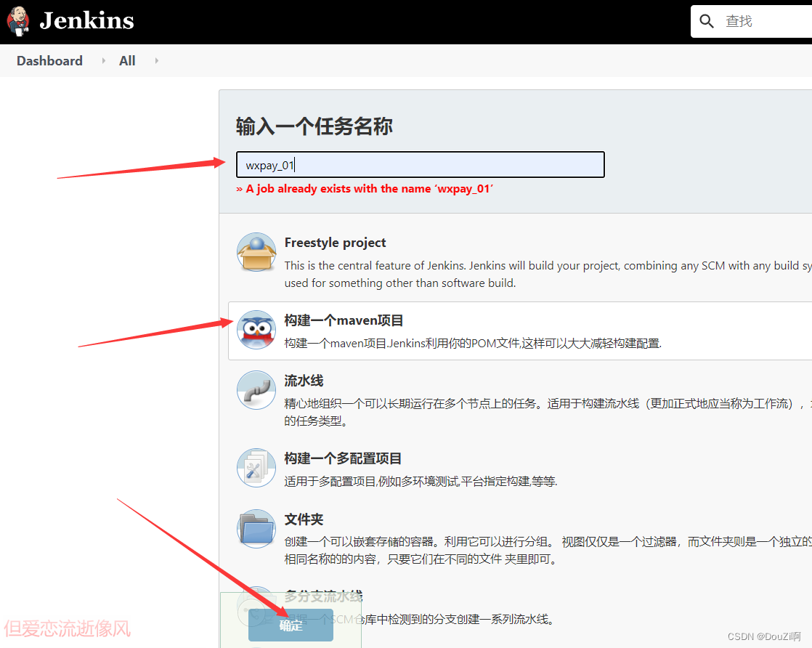Select the 文件夹 folder icon
This screenshot has width=812, height=648.
[256, 528]
